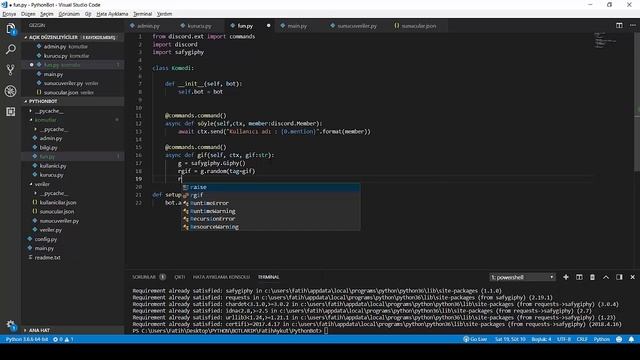This screenshot has height=360, width=640.
Task: Close the terminal panel
Action: pyautogui.click(x=633, y=277)
